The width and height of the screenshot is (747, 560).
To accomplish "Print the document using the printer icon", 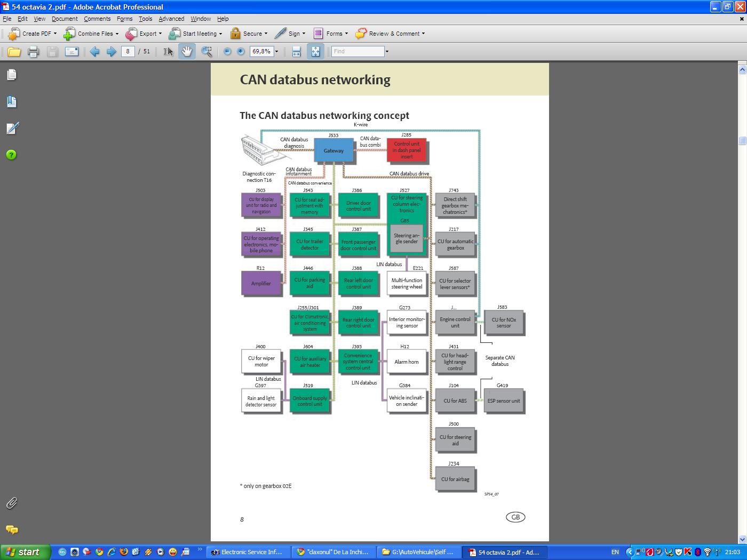I will point(33,52).
